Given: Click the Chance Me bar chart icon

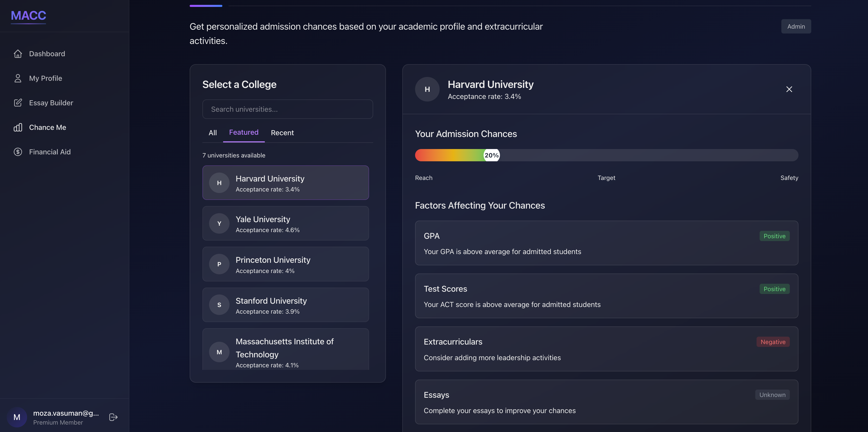Looking at the screenshot, I should pyautogui.click(x=18, y=127).
